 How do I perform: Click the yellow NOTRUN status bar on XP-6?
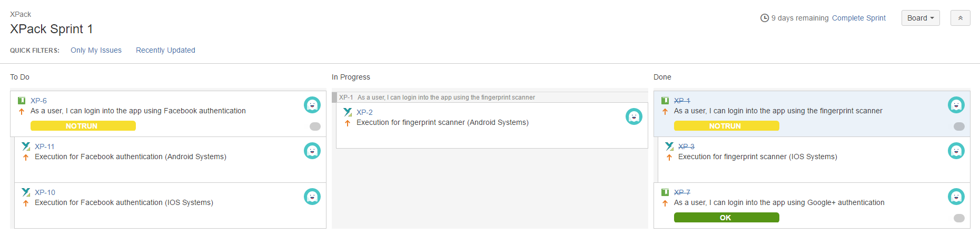(x=83, y=126)
